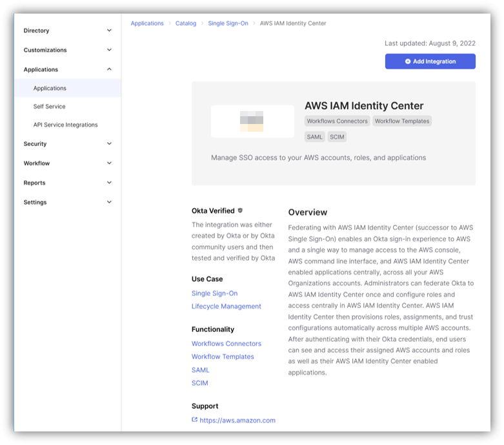Select Security label in sidebar
This screenshot has height=445, width=504.
[35, 144]
